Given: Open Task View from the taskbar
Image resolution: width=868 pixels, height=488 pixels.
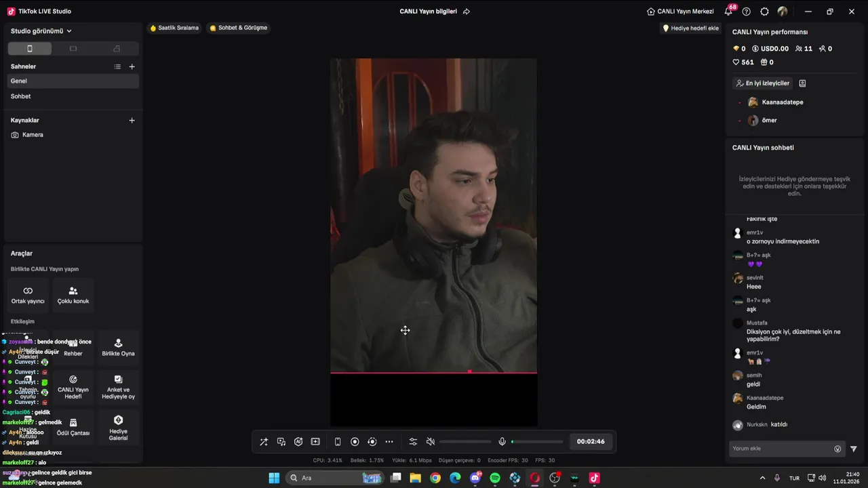Looking at the screenshot, I should tap(396, 478).
